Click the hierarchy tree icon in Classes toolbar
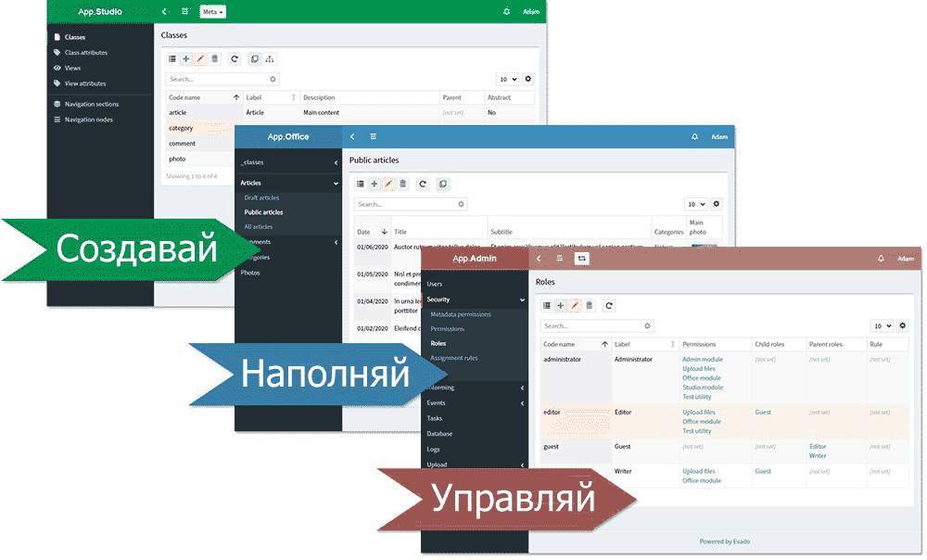 [x=270, y=58]
